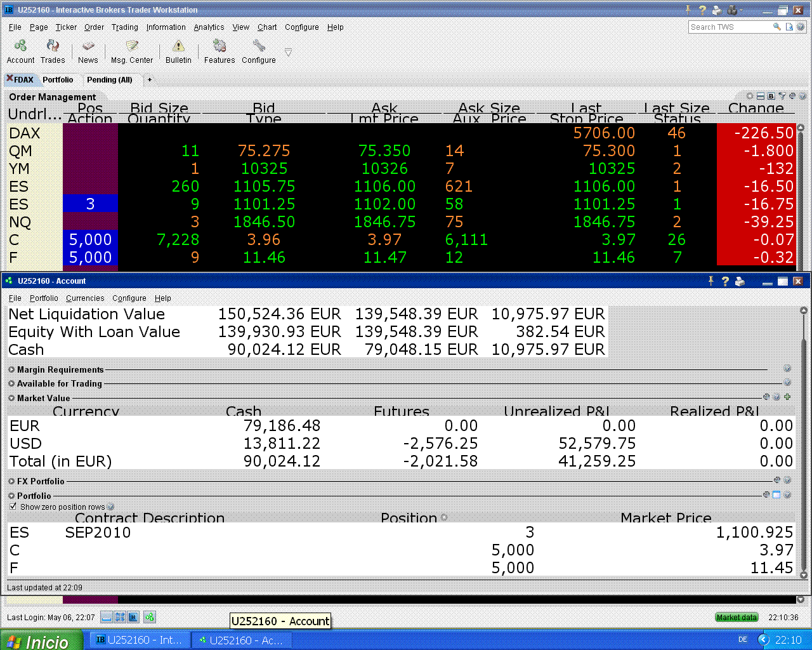Toggle the FX Portfolio section
The image size is (812, 650).
11,481
